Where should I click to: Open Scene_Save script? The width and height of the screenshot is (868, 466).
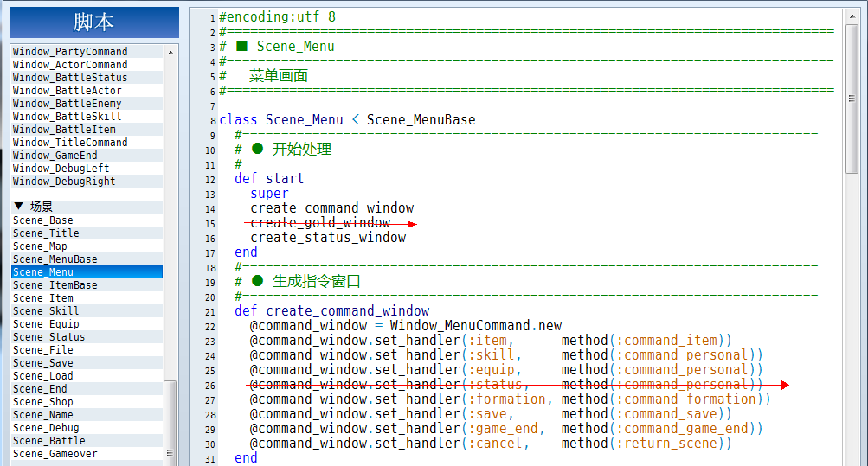[x=87, y=363]
